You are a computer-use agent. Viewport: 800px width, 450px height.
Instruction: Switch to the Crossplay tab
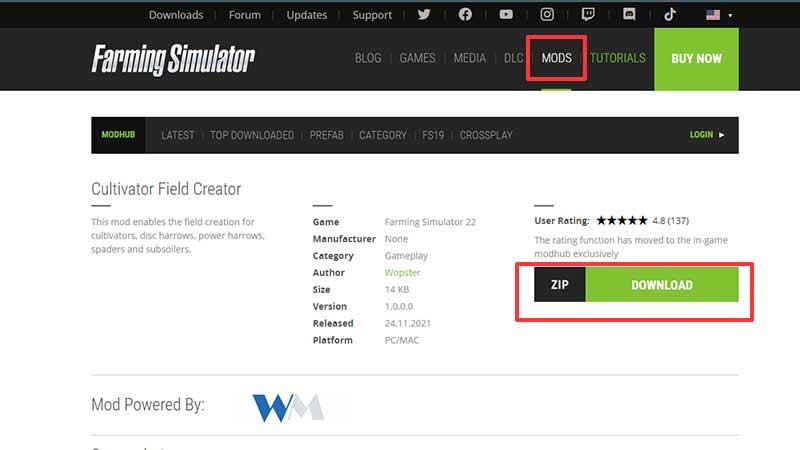486,135
